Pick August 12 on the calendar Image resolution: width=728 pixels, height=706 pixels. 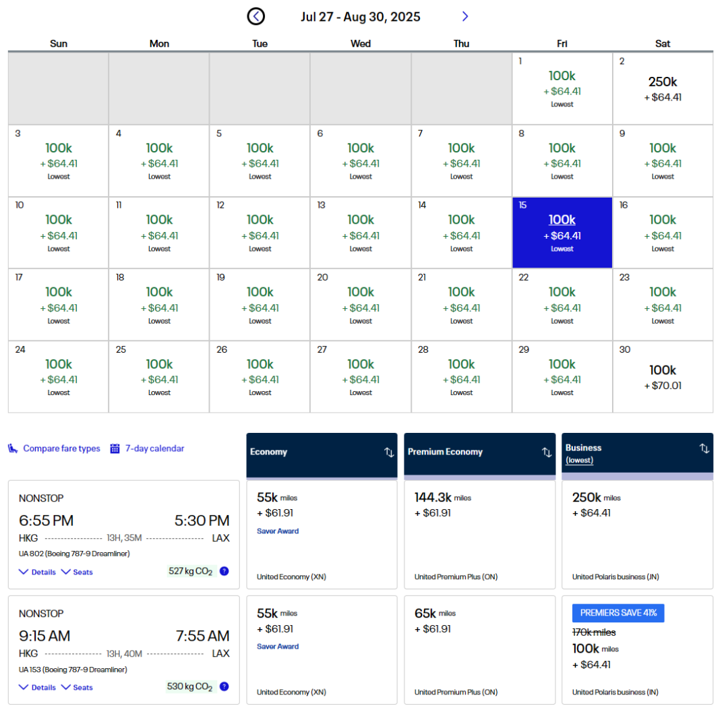[x=260, y=233]
